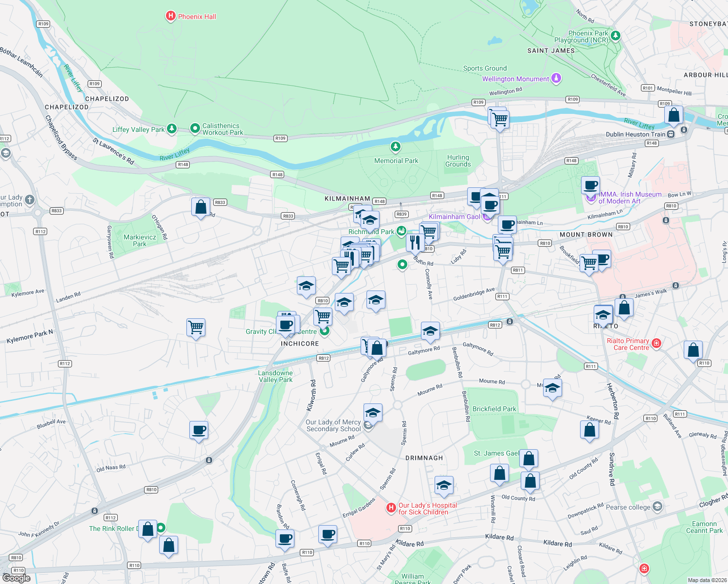Click Eamonn Ceannt Park label
This screenshot has width=728, height=584.
pyautogui.click(x=704, y=527)
